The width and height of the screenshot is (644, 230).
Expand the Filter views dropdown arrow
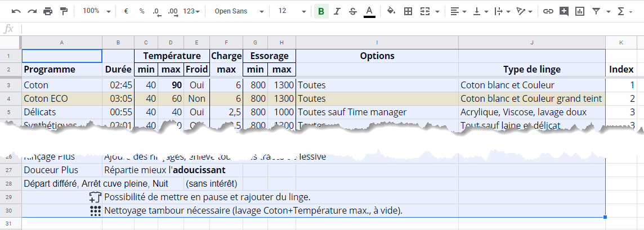(x=609, y=12)
